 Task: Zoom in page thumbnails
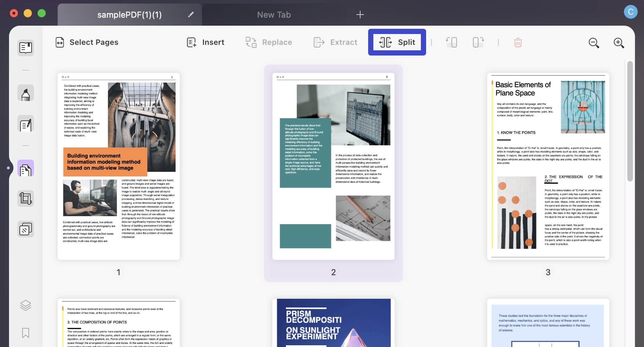pos(619,43)
